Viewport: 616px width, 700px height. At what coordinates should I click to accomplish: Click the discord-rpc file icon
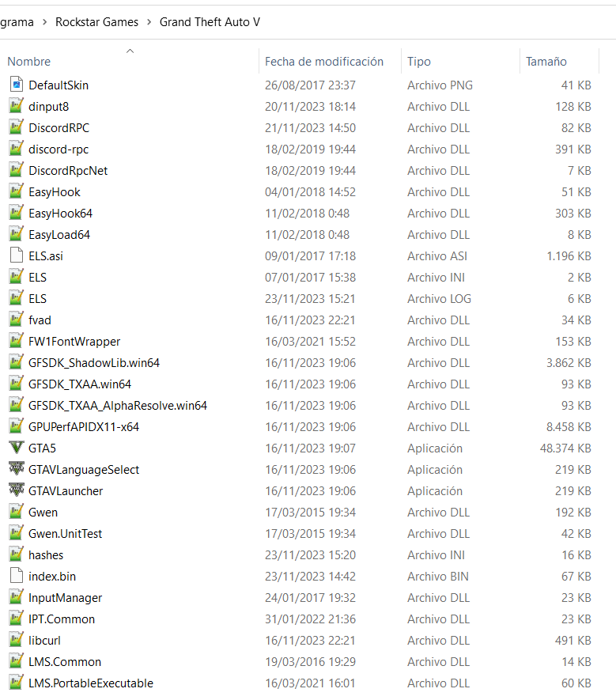tap(17, 149)
